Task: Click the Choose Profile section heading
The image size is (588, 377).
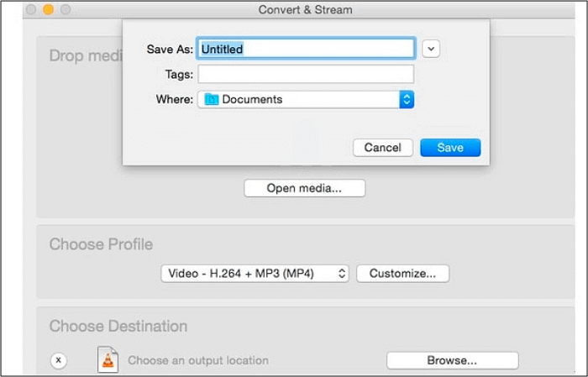Action: [101, 244]
